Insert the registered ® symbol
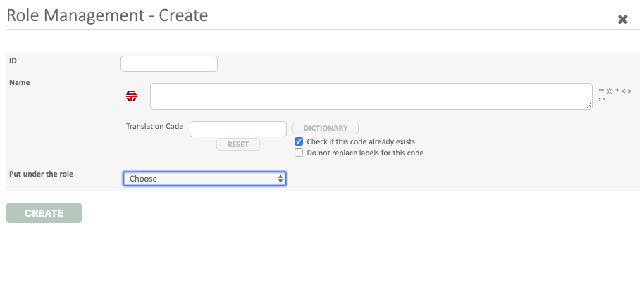The image size is (644, 292). [617, 91]
